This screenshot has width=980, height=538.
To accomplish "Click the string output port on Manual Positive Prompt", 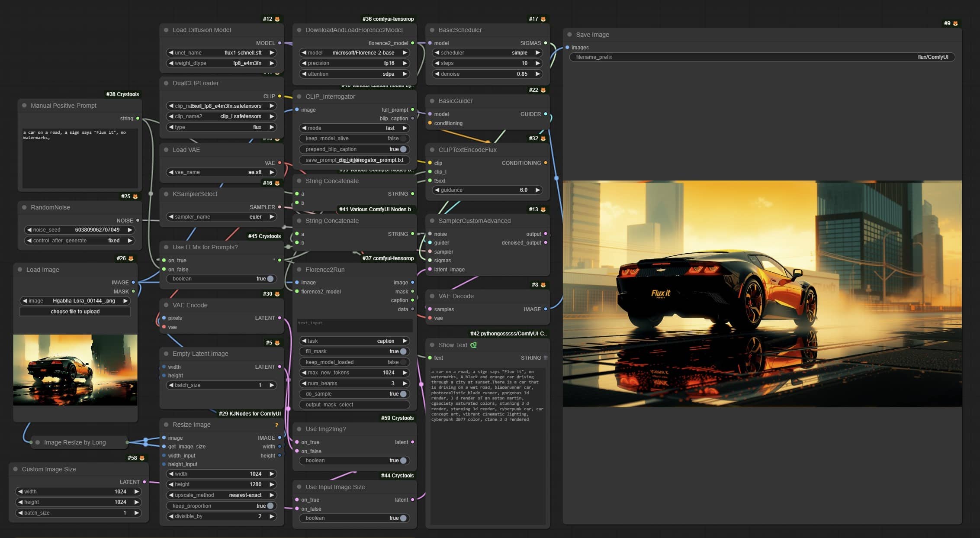I will [138, 118].
